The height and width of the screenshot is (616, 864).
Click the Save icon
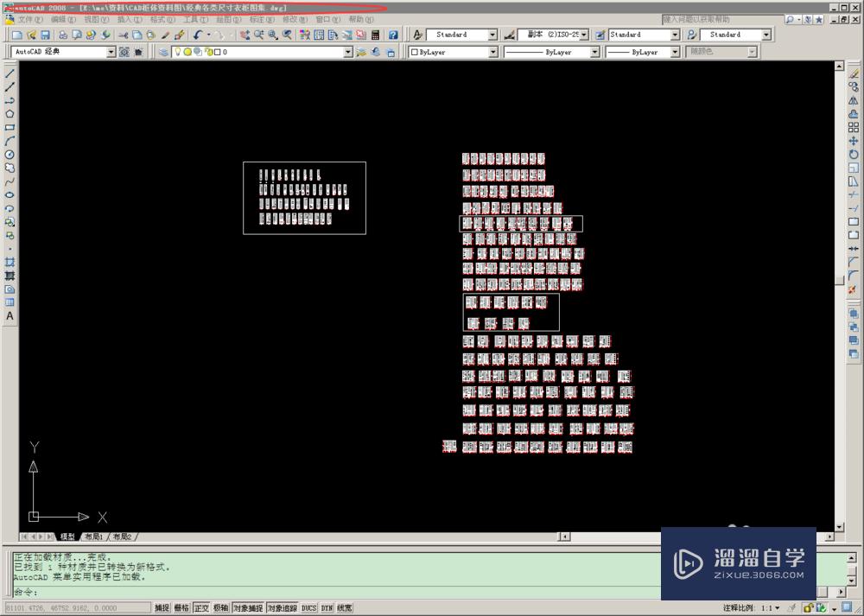tap(45, 35)
